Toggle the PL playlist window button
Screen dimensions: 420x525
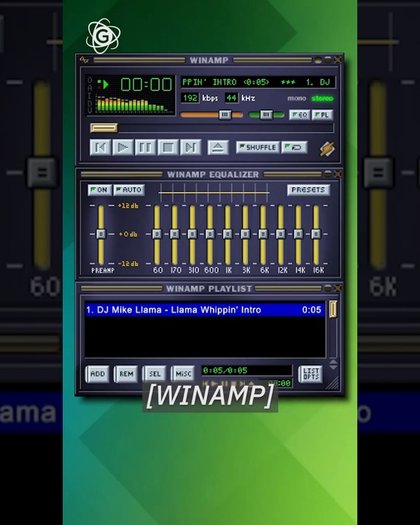coord(322,115)
